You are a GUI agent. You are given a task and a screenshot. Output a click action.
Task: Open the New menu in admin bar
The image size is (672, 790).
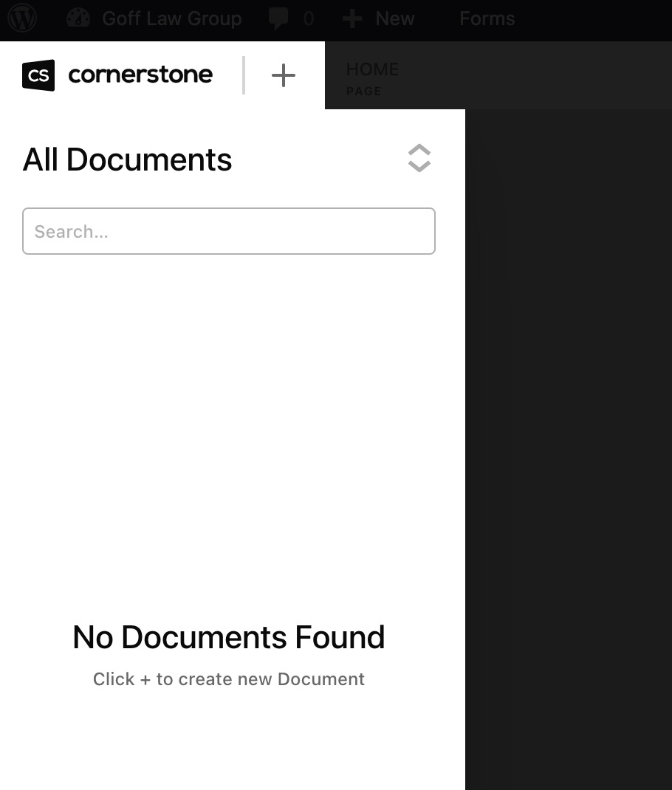394,18
